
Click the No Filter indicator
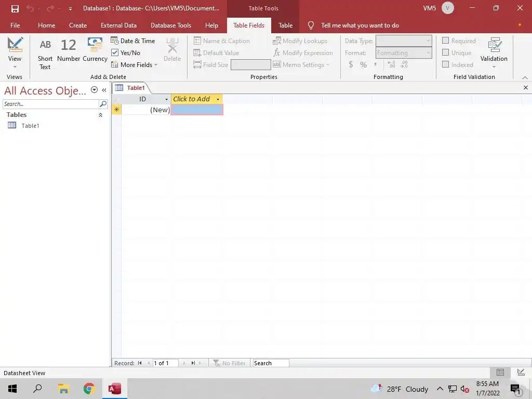coord(229,363)
